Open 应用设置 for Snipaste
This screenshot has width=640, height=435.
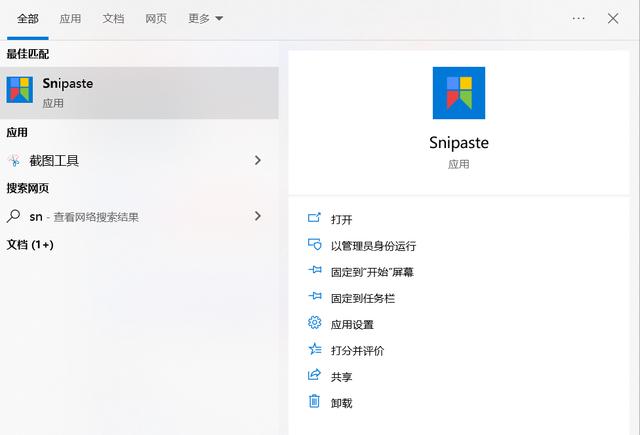click(x=352, y=324)
